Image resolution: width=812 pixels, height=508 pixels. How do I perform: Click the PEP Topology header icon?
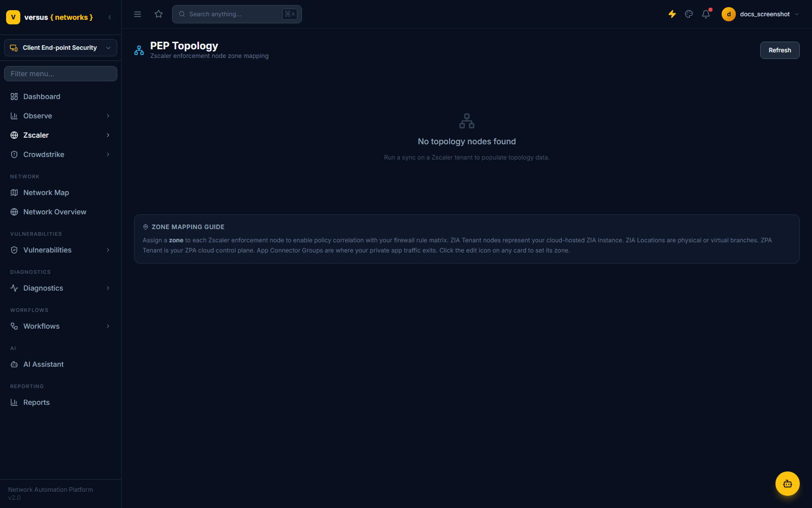[139, 50]
